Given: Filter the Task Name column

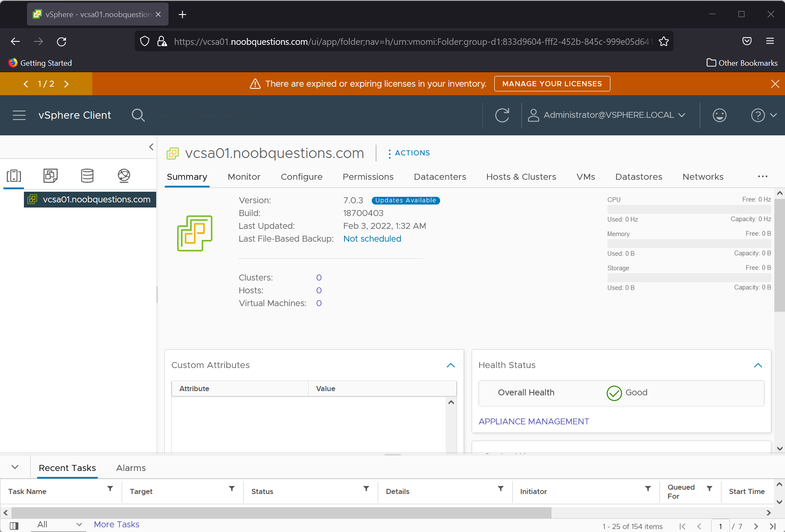Looking at the screenshot, I should click(110, 488).
